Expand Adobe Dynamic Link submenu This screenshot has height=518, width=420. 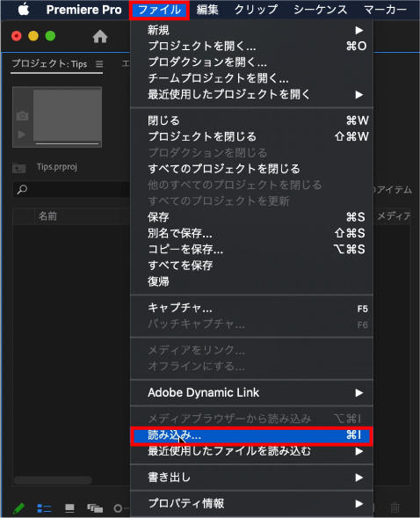[251, 392]
